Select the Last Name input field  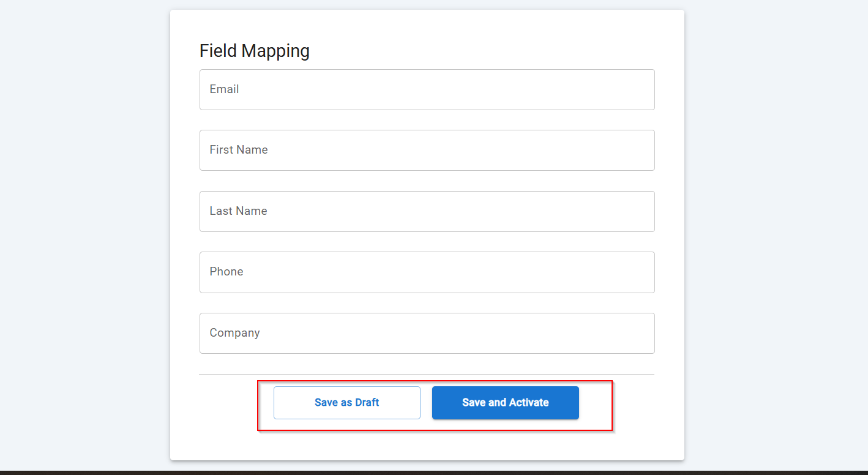coord(427,211)
